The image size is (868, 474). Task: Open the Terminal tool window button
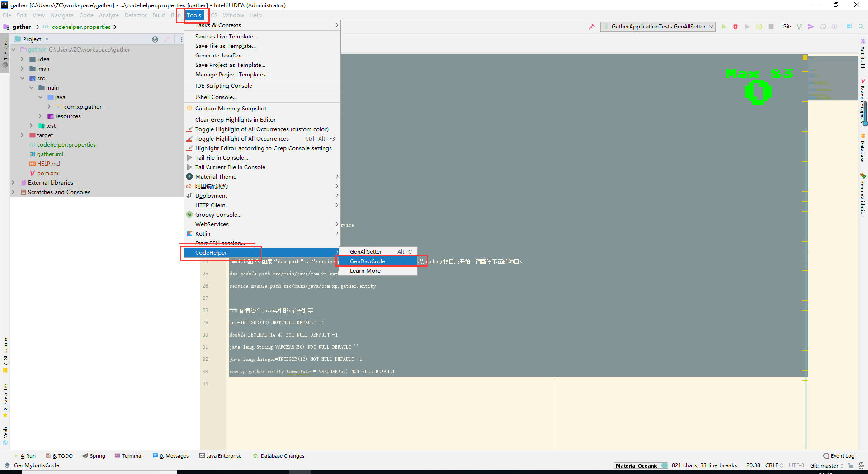129,456
